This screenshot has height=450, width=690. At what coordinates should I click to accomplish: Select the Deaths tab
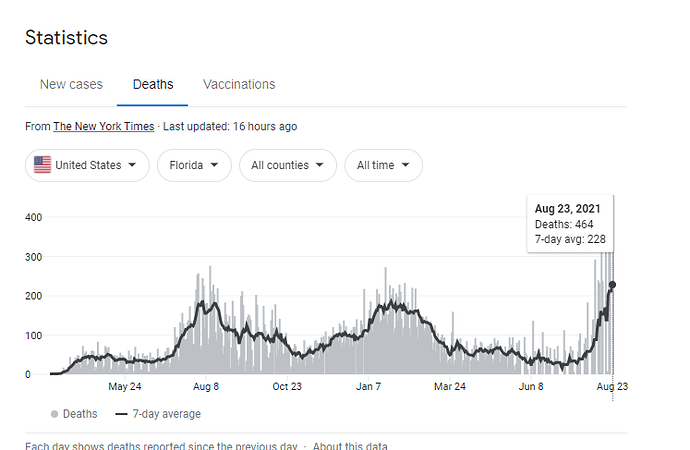[153, 84]
